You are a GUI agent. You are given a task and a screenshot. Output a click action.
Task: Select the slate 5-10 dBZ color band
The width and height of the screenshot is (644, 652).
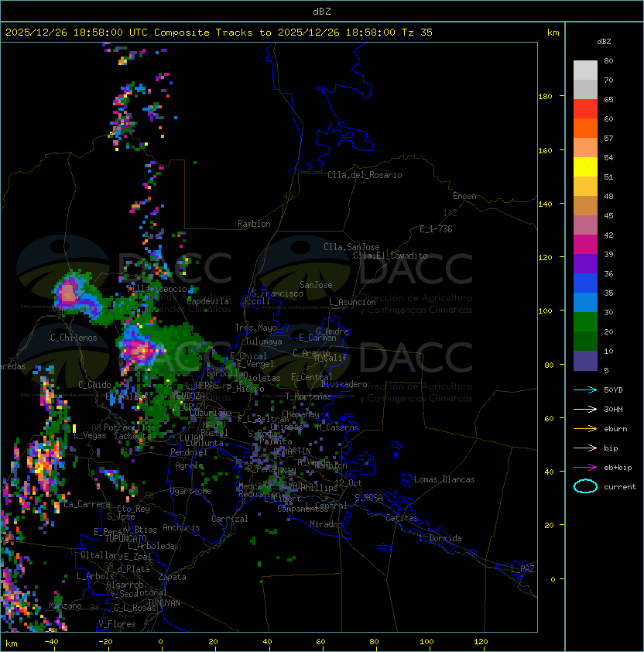point(585,361)
